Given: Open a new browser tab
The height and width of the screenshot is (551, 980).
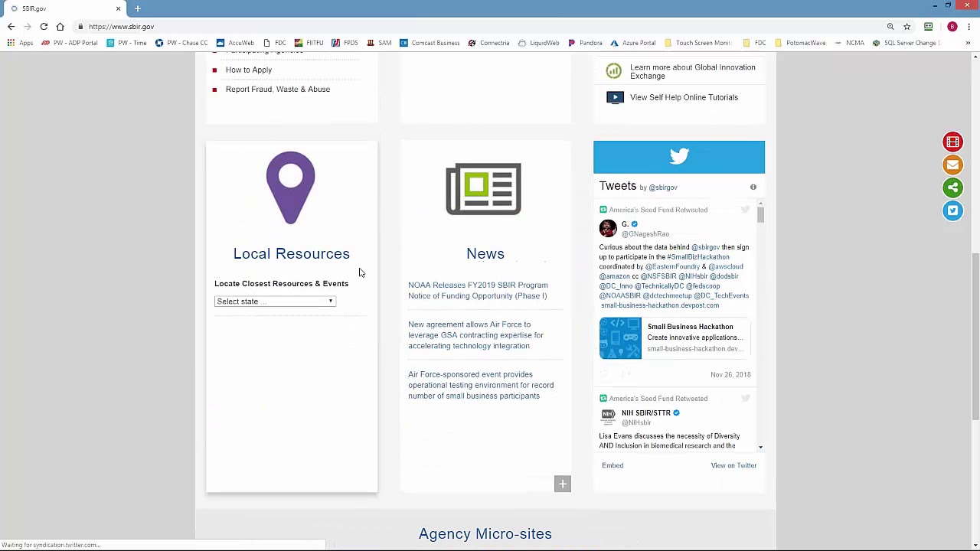Looking at the screenshot, I should tap(138, 8).
